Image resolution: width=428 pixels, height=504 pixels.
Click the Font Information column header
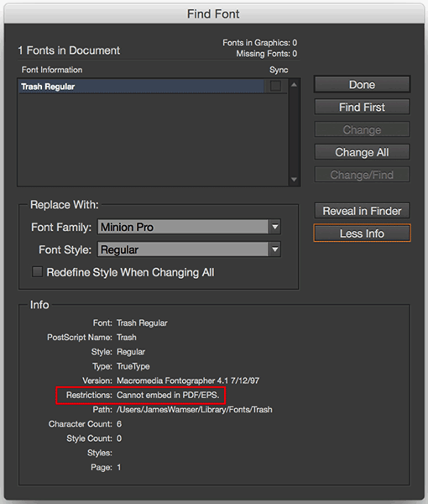click(52, 70)
